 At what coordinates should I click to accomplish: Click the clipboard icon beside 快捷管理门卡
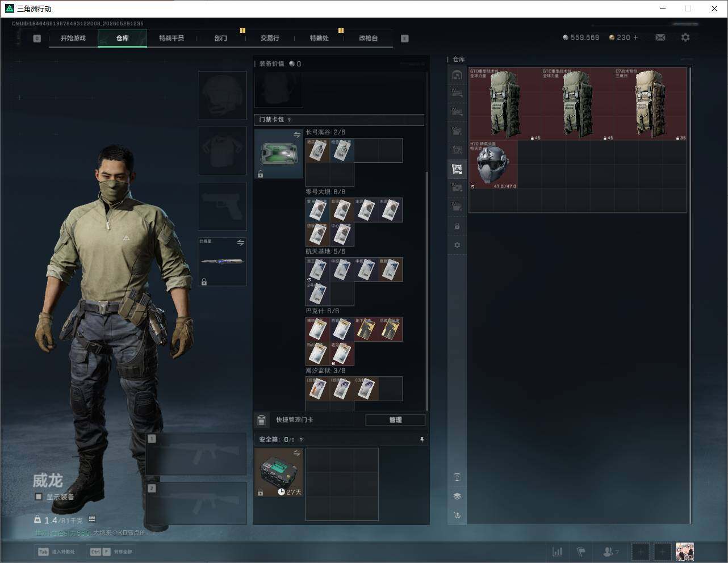(261, 420)
